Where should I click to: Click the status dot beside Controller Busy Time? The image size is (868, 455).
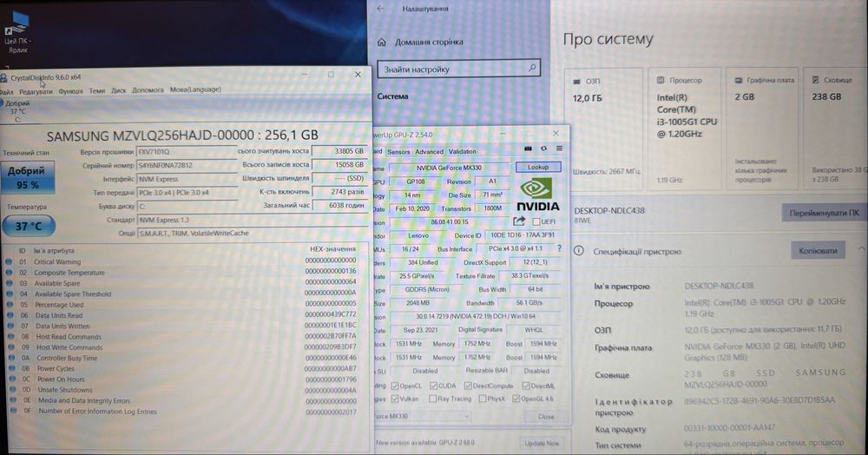tap(11, 358)
